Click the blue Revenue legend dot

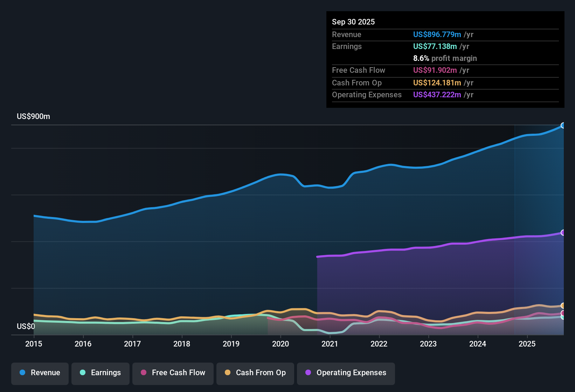22,373
